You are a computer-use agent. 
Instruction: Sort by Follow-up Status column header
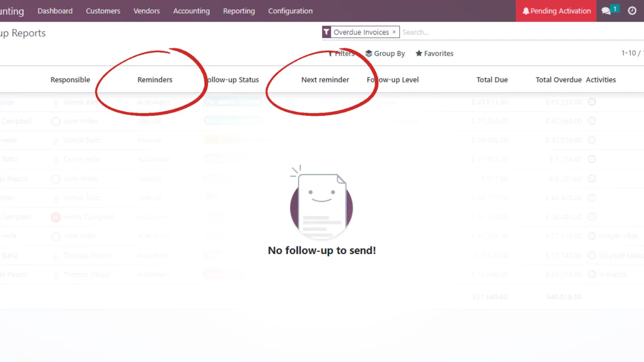tap(233, 80)
